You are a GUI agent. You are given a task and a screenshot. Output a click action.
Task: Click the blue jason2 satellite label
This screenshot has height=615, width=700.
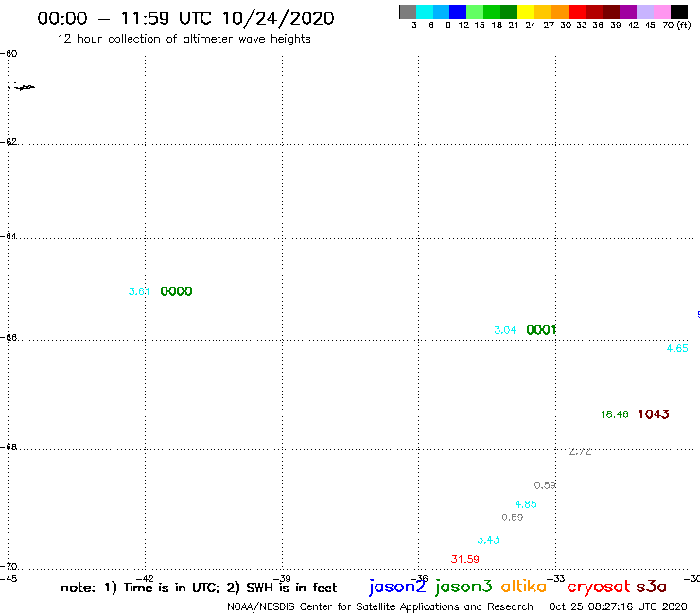point(397,587)
